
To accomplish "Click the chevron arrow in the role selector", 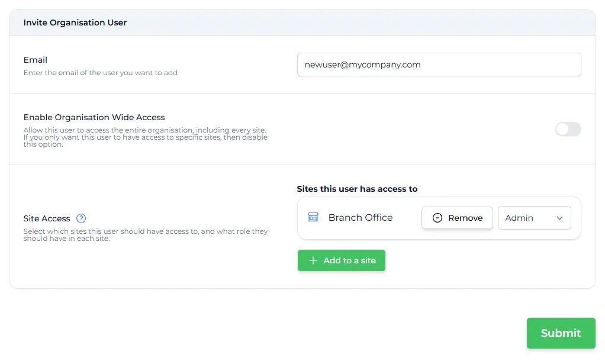I will [x=559, y=218].
